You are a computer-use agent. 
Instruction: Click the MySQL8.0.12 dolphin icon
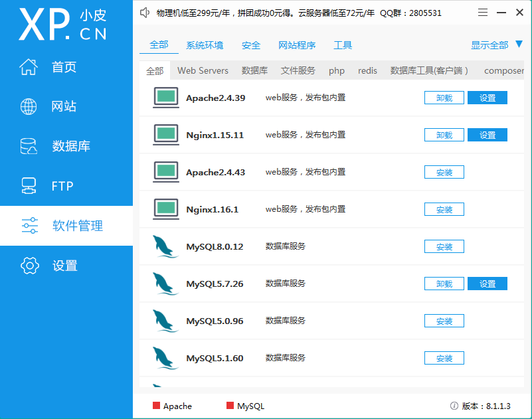point(165,246)
